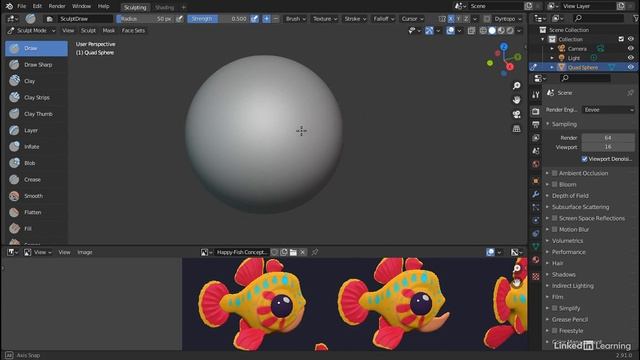This screenshot has height=360, width=640.
Task: Click the brush Strength slider
Action: coord(218,19)
